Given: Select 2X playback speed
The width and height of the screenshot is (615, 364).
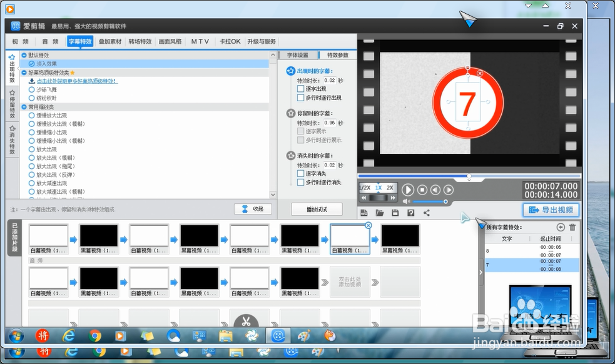Looking at the screenshot, I should (x=390, y=188).
